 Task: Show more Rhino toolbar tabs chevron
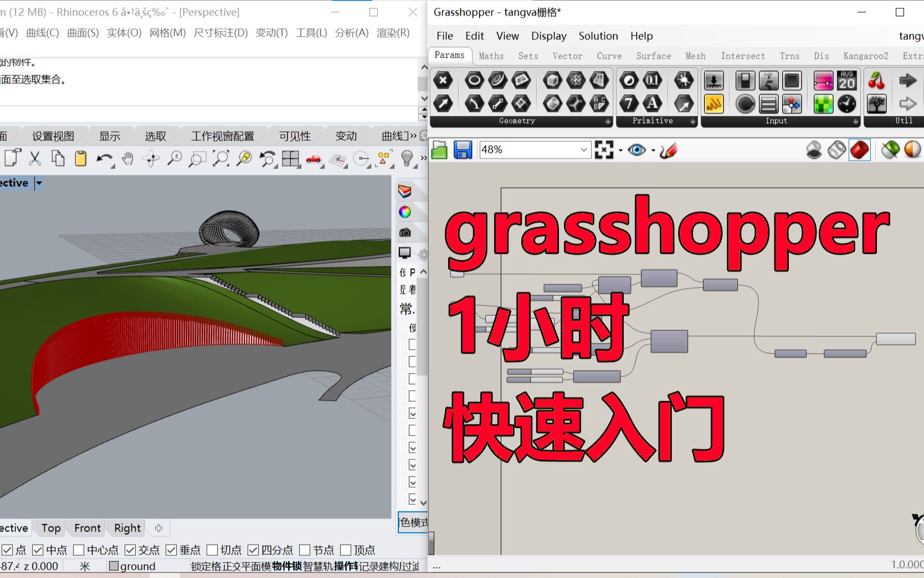(413, 136)
